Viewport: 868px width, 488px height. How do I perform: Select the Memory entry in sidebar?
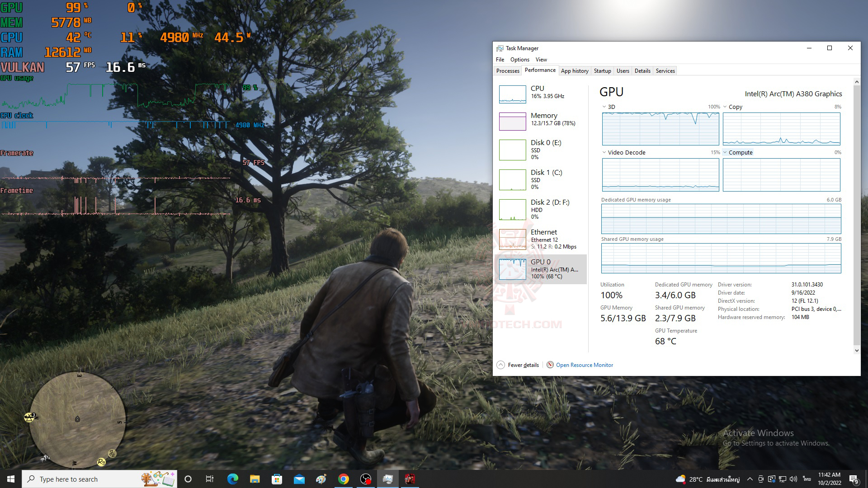(544, 119)
